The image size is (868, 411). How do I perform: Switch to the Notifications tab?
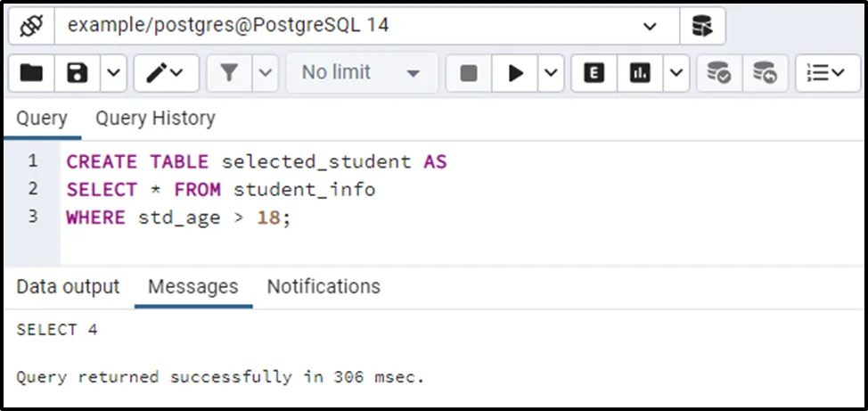pos(323,287)
